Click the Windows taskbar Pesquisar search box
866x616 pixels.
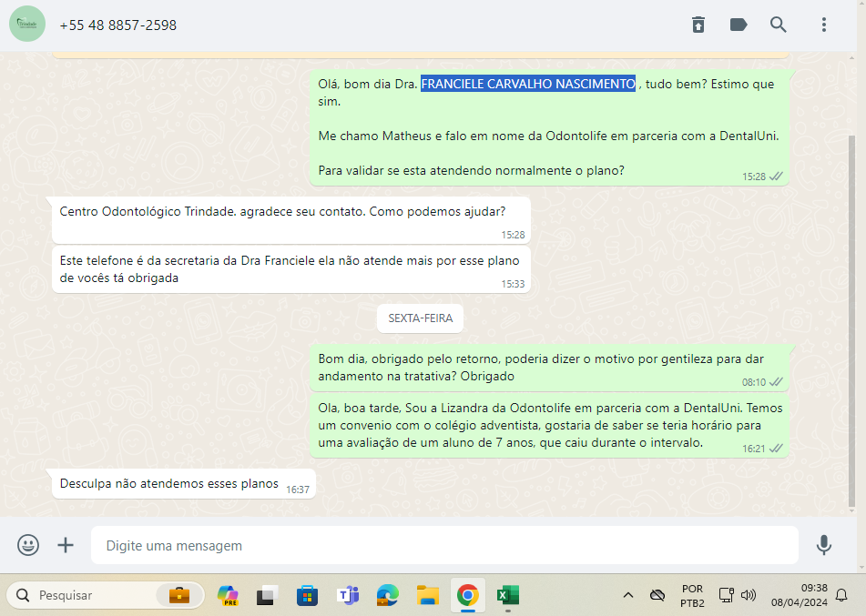(x=105, y=595)
